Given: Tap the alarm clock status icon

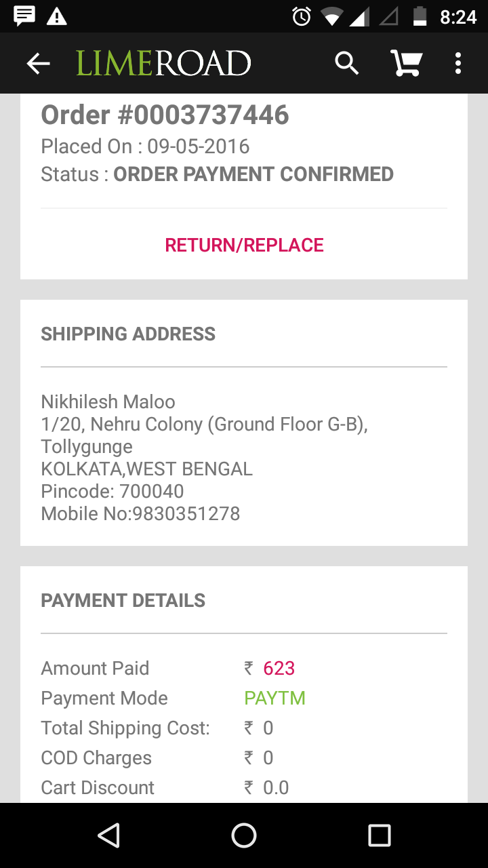Looking at the screenshot, I should (302, 16).
